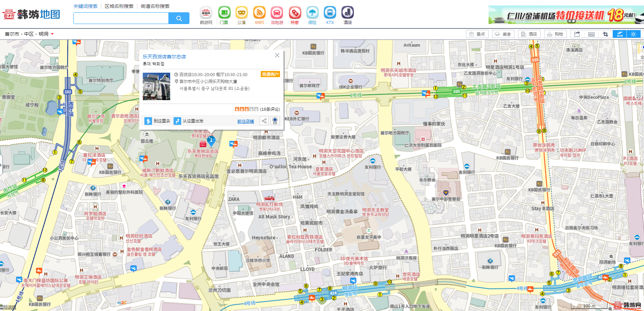Follow the 前往店铺 link
Screen dimensions: 644x311
point(246,121)
